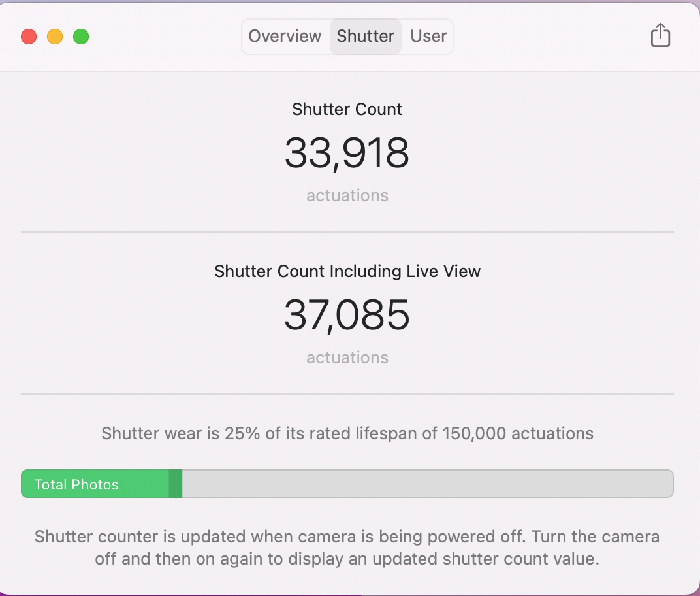This screenshot has height=596, width=700.
Task: Click the "Shutter Count" heading
Action: 347,109
